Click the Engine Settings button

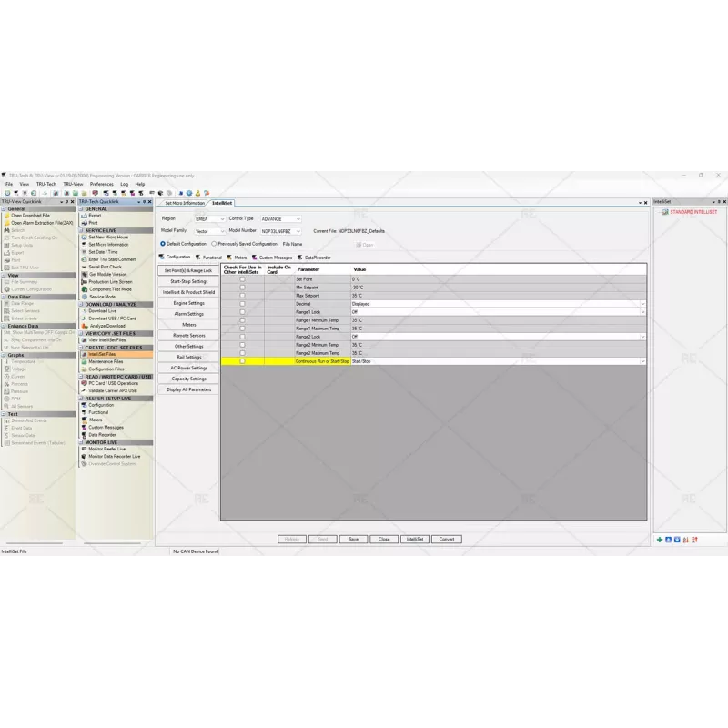point(188,303)
